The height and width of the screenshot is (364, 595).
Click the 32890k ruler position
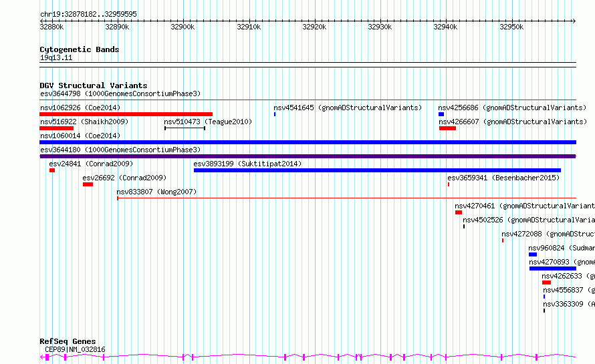117,27
